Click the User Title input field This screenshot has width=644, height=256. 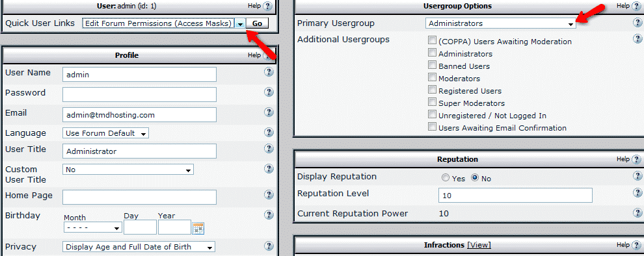click(139, 151)
